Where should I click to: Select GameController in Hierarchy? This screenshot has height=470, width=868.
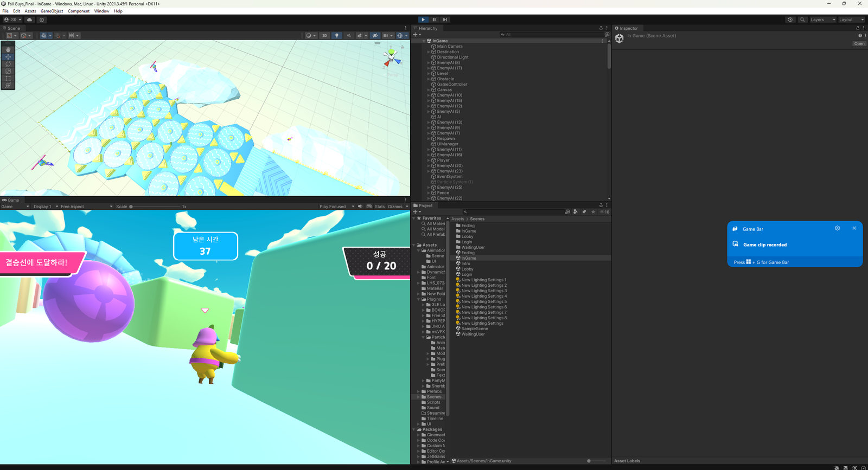click(x=452, y=85)
